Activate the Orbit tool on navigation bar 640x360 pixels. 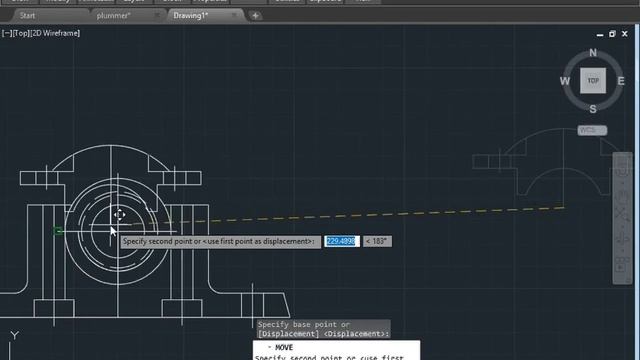point(622,238)
